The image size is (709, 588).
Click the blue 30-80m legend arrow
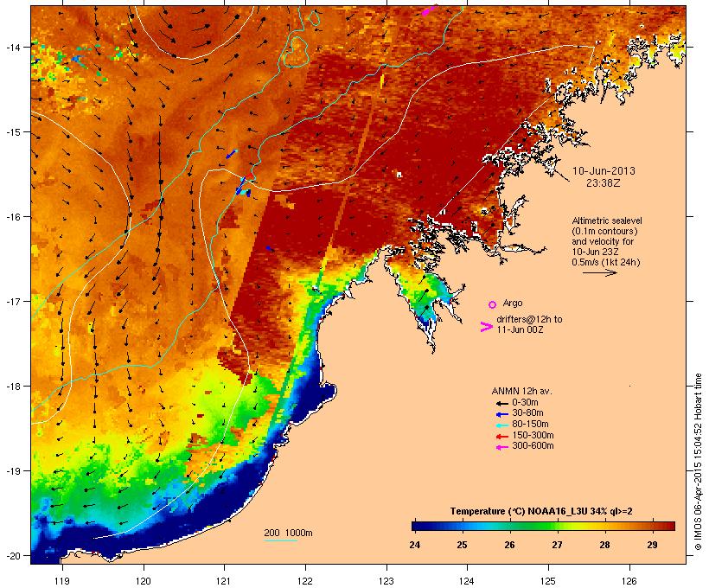[501, 414]
